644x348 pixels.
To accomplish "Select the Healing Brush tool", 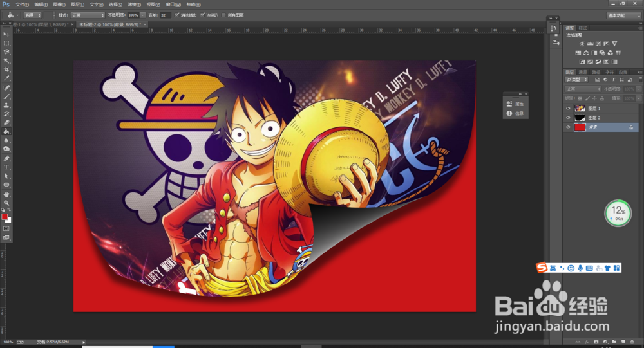I will (x=6, y=88).
